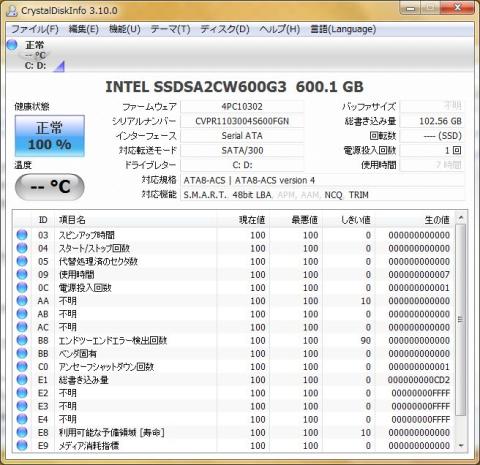This screenshot has height=465, width=480.
Task: Minimize the CrystalDiskInfo window
Action: click(411, 8)
